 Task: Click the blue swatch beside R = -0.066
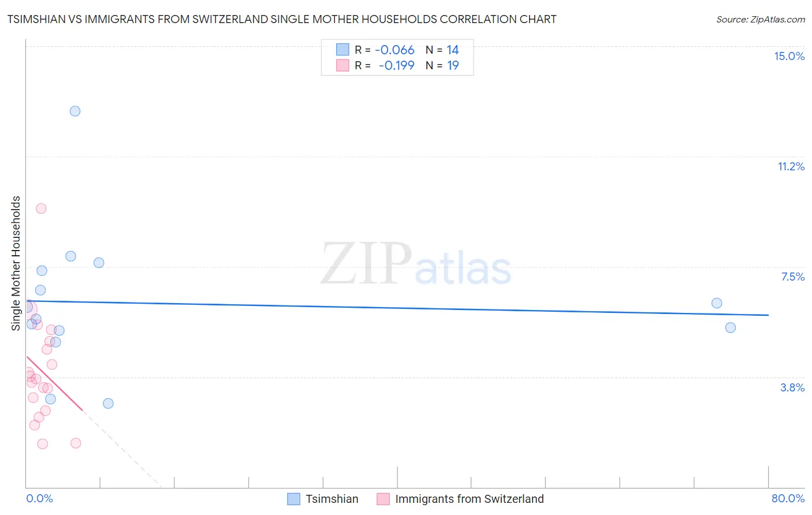342,50
